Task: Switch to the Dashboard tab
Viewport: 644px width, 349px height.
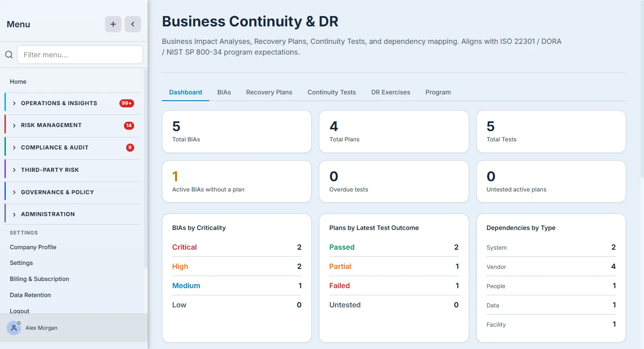Action: [186, 92]
